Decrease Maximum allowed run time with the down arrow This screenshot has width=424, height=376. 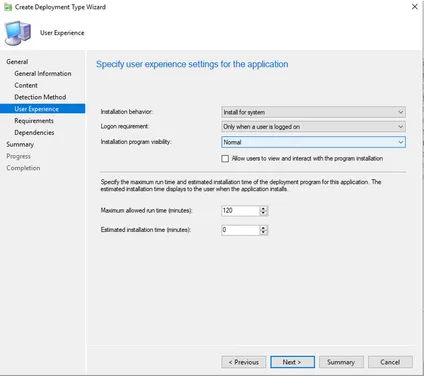[x=263, y=213]
